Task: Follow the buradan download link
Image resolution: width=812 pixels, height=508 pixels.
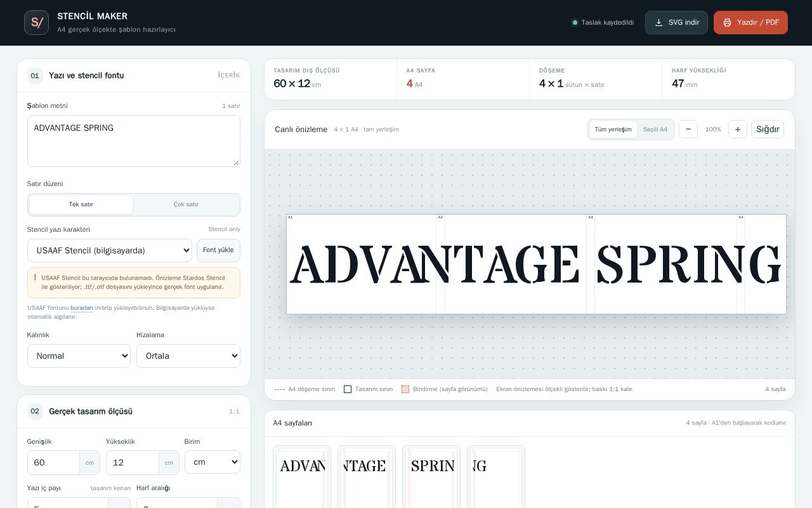Action: pyautogui.click(x=82, y=308)
